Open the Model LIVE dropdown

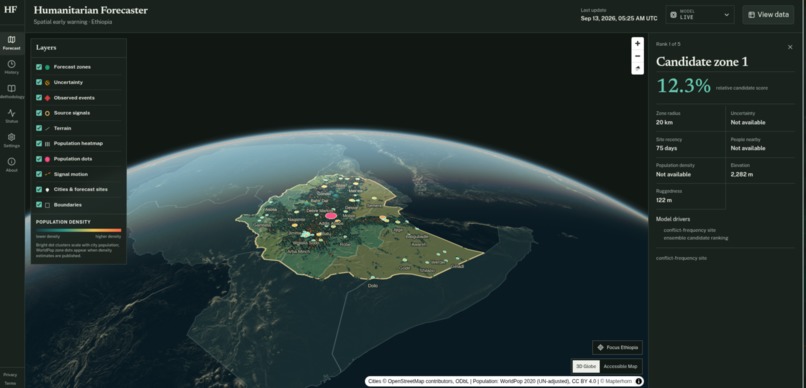point(700,15)
